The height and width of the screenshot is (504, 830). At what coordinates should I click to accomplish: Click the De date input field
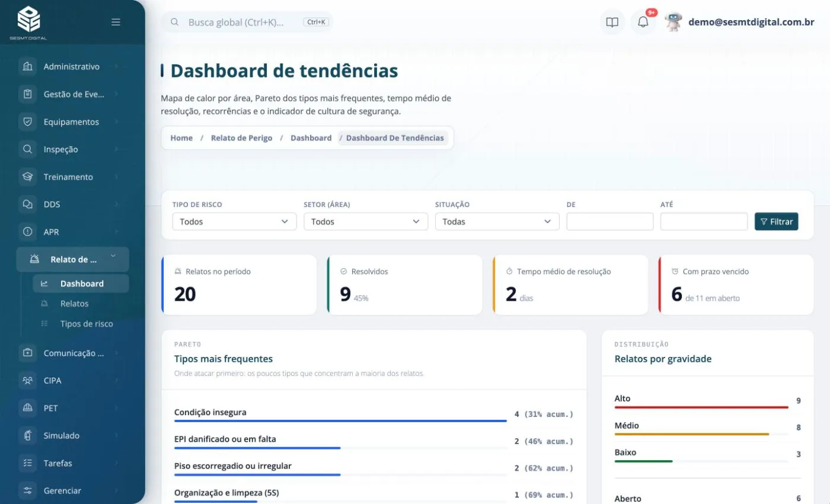(x=609, y=222)
